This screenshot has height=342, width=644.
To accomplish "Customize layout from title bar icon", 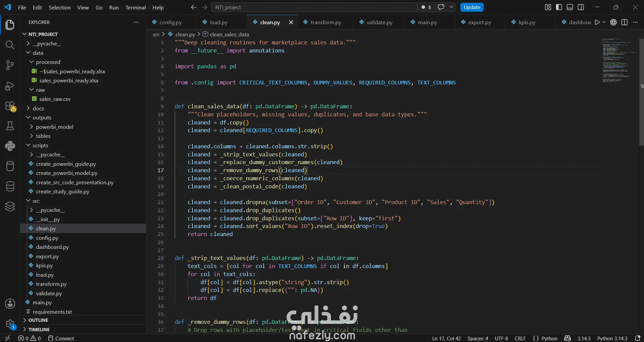I will [548, 7].
